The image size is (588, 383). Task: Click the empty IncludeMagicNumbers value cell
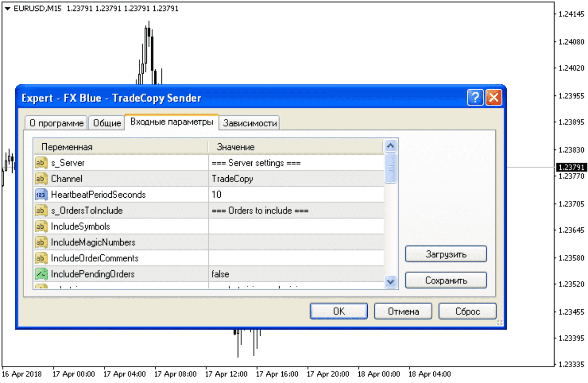point(296,242)
